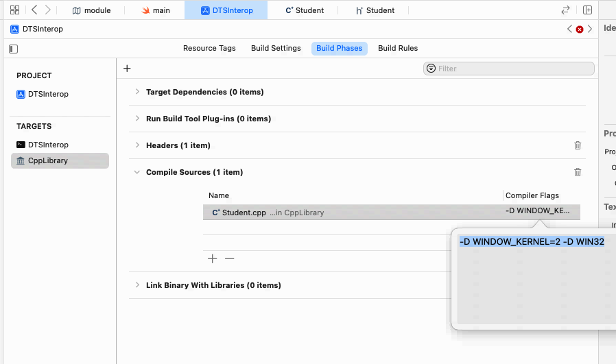Click the related items grid icon
Image resolution: width=616 pixels, height=364 pixels.
(x=14, y=10)
